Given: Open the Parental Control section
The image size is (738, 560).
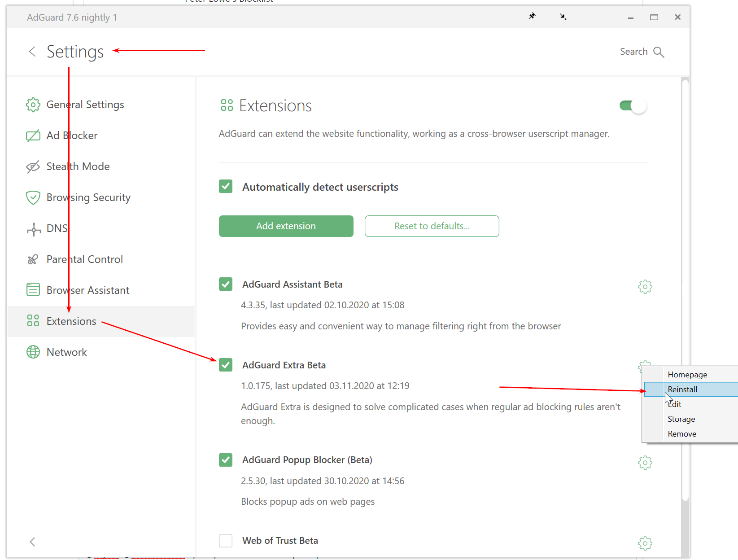Looking at the screenshot, I should coord(101,259).
